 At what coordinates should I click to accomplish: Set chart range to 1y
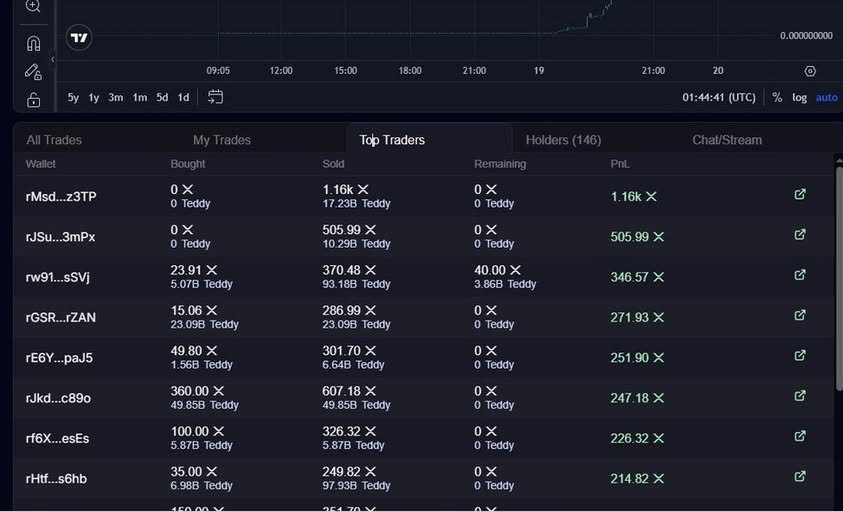coord(94,97)
